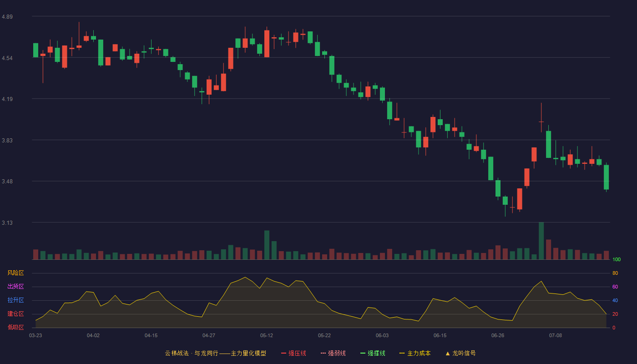Click the 04-15 date label
637x364 pixels.
pos(151,335)
